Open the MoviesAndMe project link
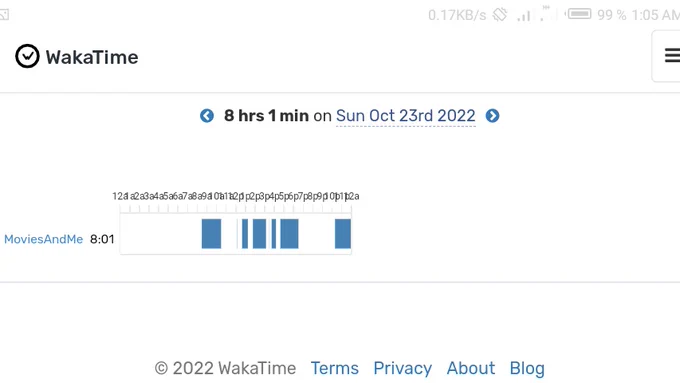680x383 pixels. click(x=43, y=239)
